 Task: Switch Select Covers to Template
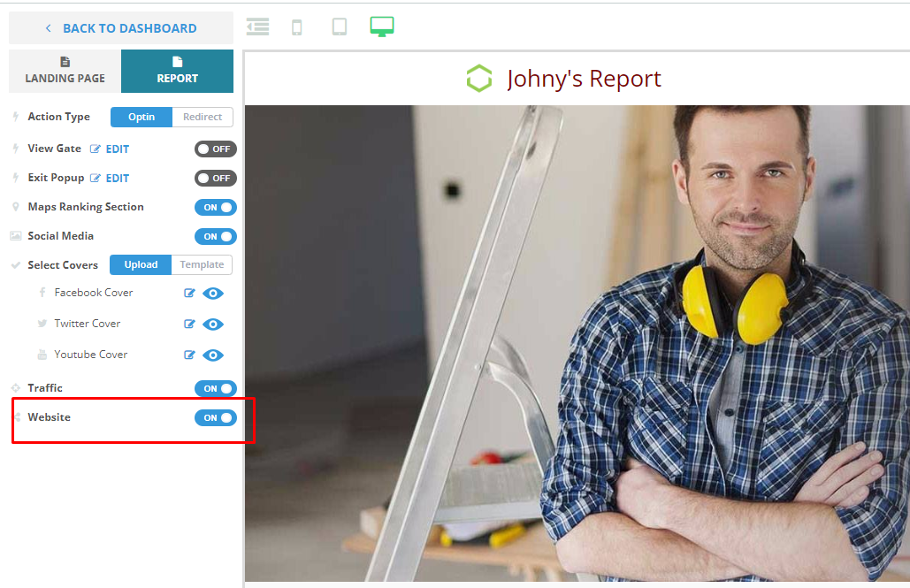pos(202,264)
